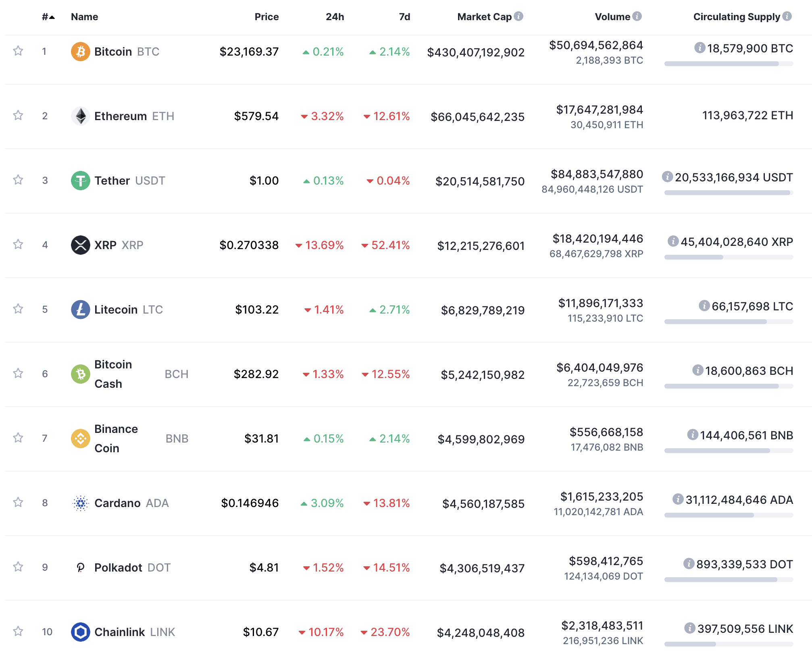Star Bitcoin to add to watchlist
Viewport: 812px width, 657px height.
[18, 51]
